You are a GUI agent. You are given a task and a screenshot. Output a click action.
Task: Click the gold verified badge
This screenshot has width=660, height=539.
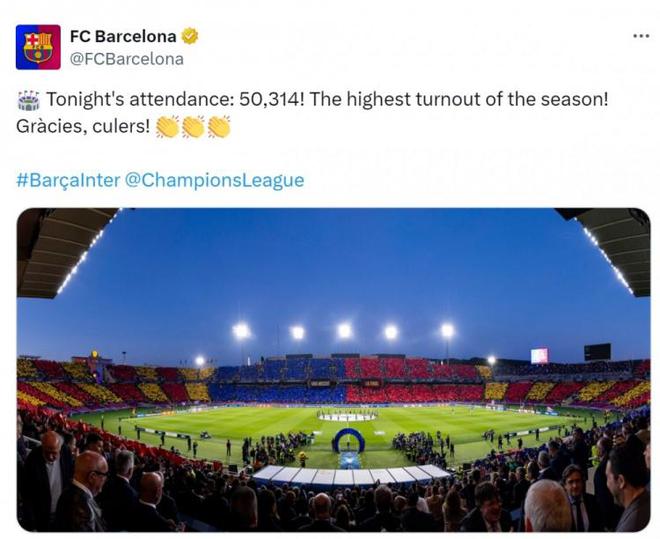tap(190, 37)
